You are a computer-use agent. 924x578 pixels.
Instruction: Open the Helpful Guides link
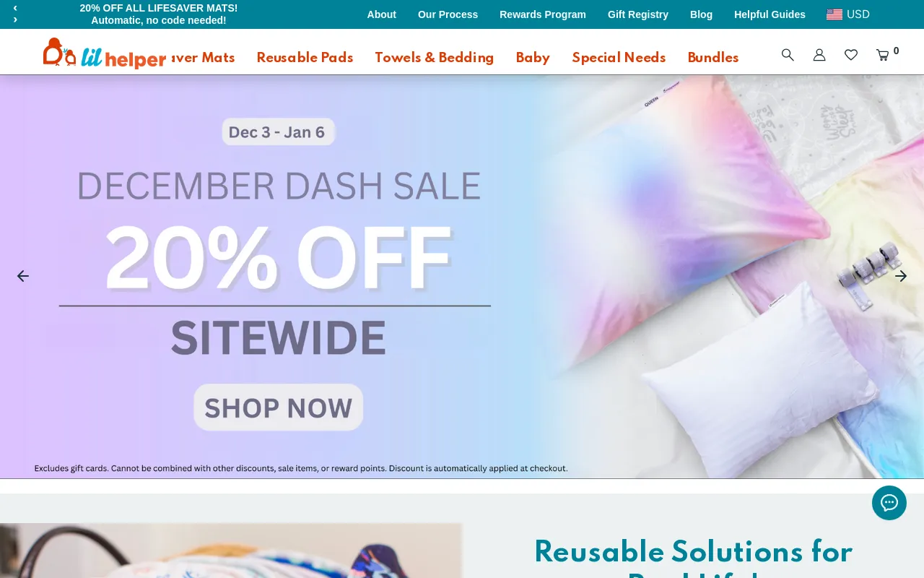(770, 14)
